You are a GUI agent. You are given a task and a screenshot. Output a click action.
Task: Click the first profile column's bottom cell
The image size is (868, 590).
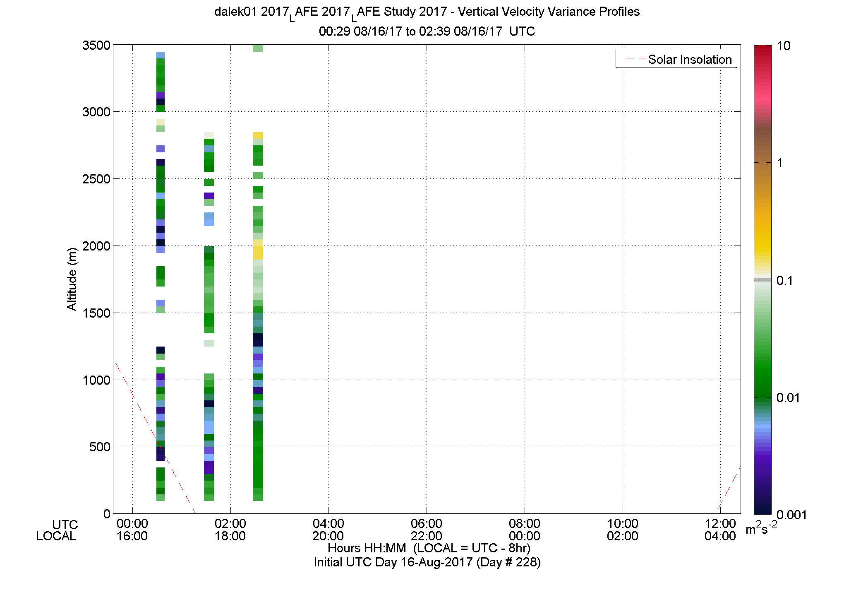(161, 498)
